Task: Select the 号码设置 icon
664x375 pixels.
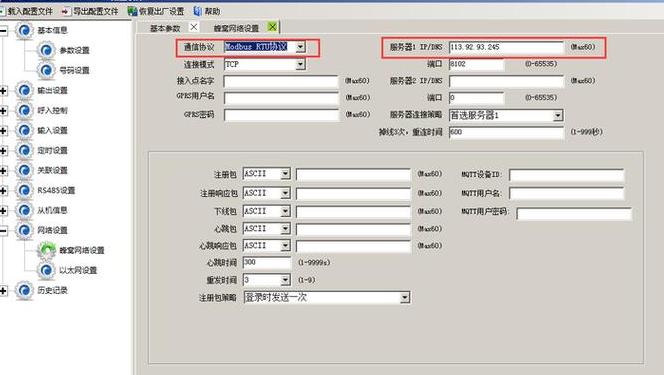Action: (x=46, y=70)
